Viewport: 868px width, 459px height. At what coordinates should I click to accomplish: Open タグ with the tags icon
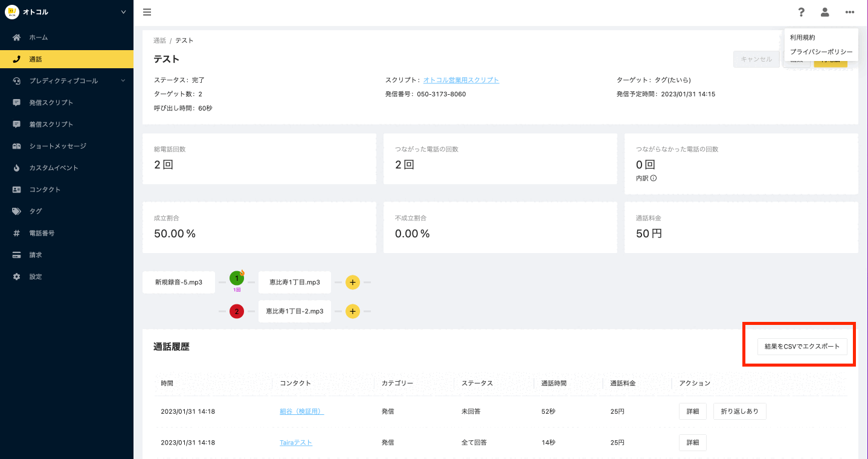click(x=17, y=211)
